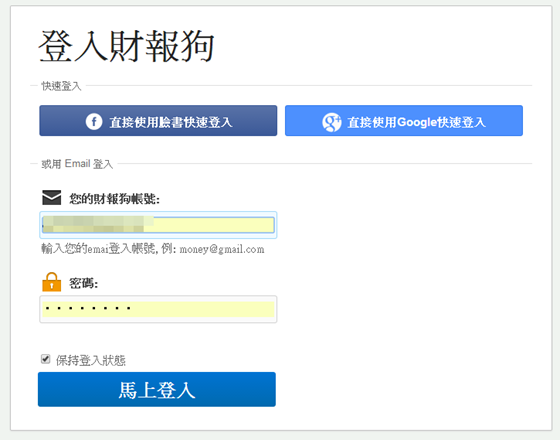The height and width of the screenshot is (440, 560).
Task: Click the 快速登入 section label
Action: coord(61,86)
